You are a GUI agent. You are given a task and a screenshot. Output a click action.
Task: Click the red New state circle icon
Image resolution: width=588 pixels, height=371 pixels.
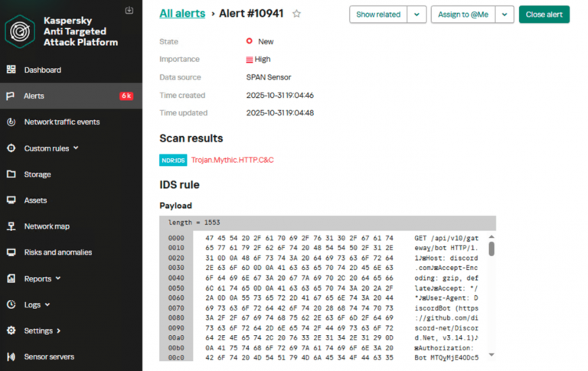tap(250, 41)
